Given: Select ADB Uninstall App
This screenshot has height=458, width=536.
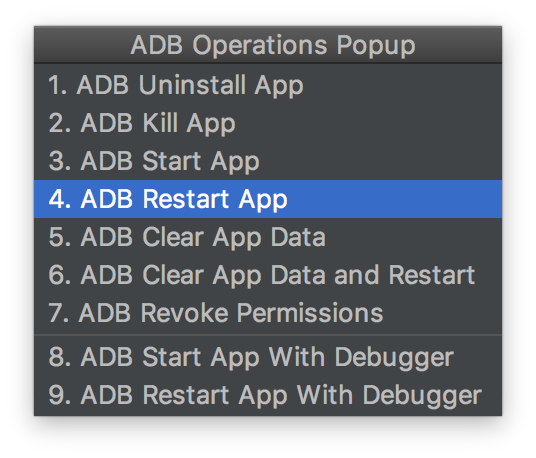Looking at the screenshot, I should coord(268,85).
